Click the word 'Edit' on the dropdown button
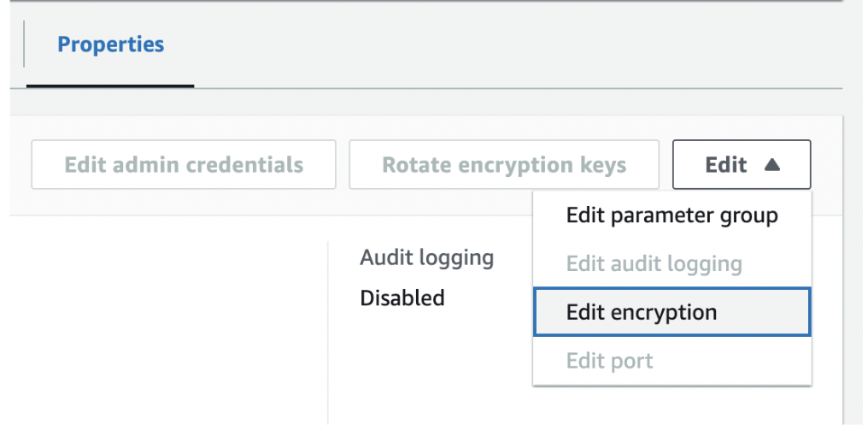Viewport: 868px width, 436px height. 726,165
